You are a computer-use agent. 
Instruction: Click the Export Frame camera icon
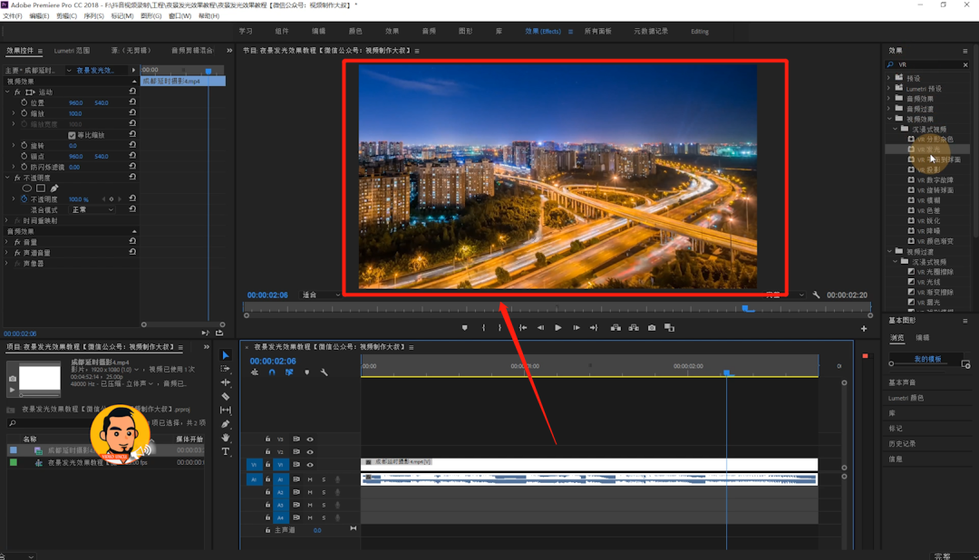point(652,328)
